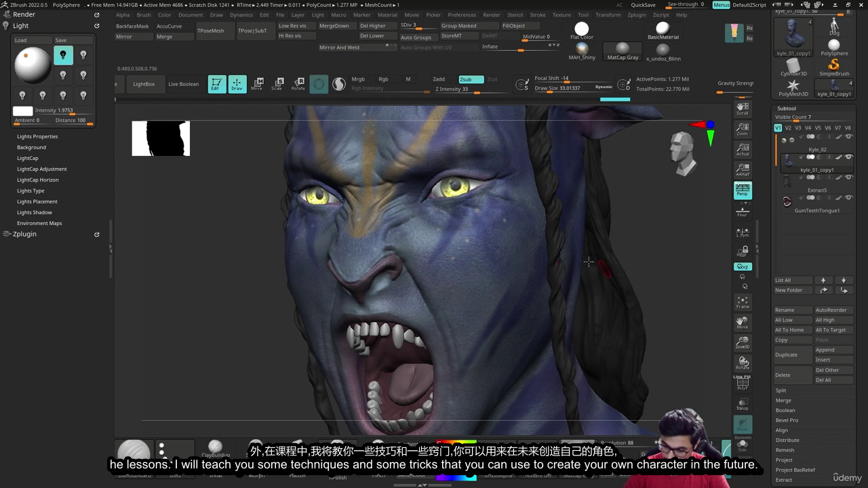Toggle L.Sym local symmetry

[743, 232]
